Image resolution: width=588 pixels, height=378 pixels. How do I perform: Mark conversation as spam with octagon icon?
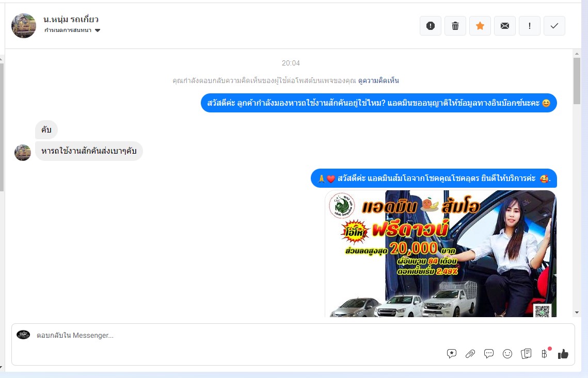(x=431, y=26)
